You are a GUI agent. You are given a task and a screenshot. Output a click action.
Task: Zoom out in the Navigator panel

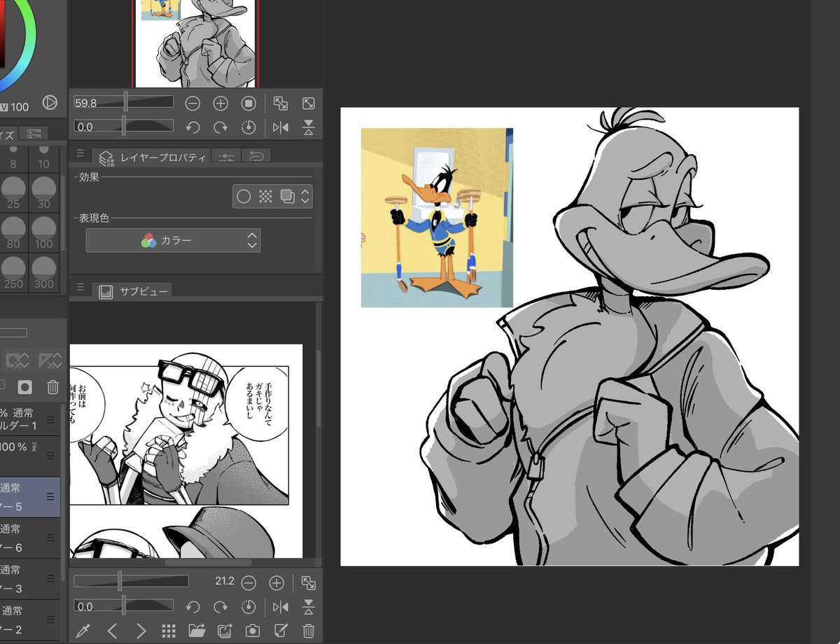(x=192, y=104)
